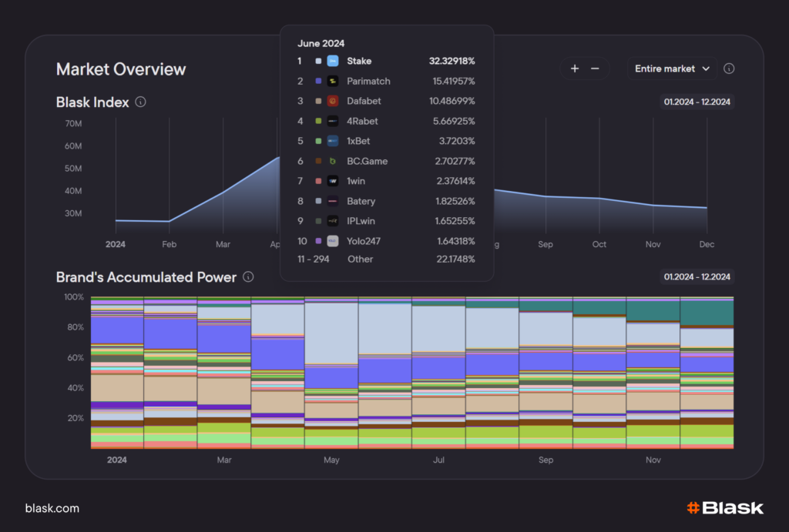The image size is (789, 532).
Task: Click the 15.41957% Parimatch value
Action: pyautogui.click(x=454, y=81)
